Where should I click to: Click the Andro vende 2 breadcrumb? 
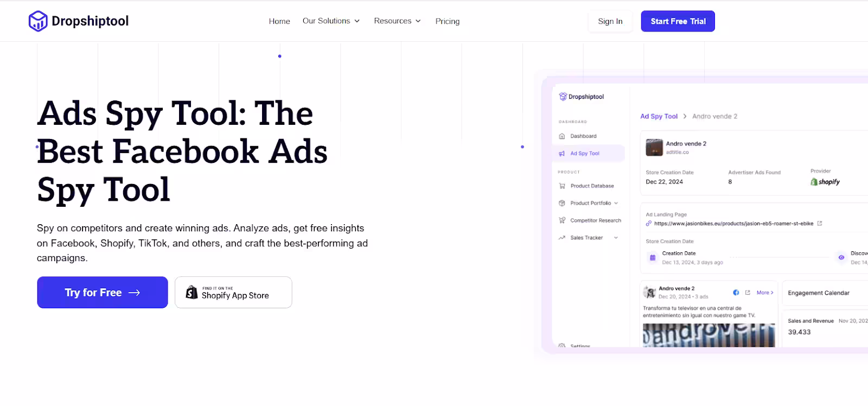714,116
